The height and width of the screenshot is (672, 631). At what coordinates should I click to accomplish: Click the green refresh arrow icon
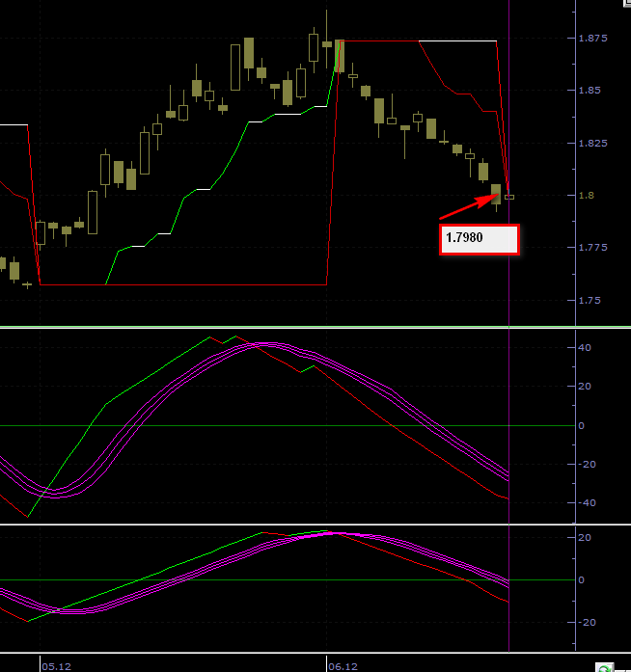(604, 668)
